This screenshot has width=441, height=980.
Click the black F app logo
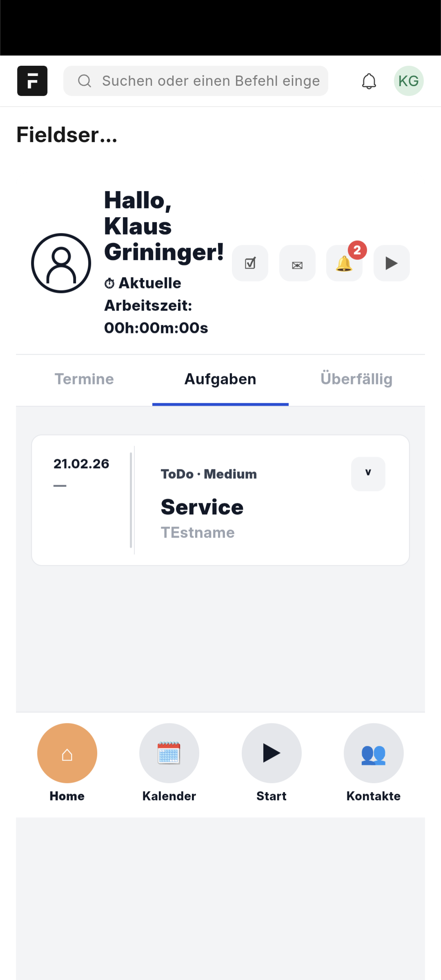(32, 81)
